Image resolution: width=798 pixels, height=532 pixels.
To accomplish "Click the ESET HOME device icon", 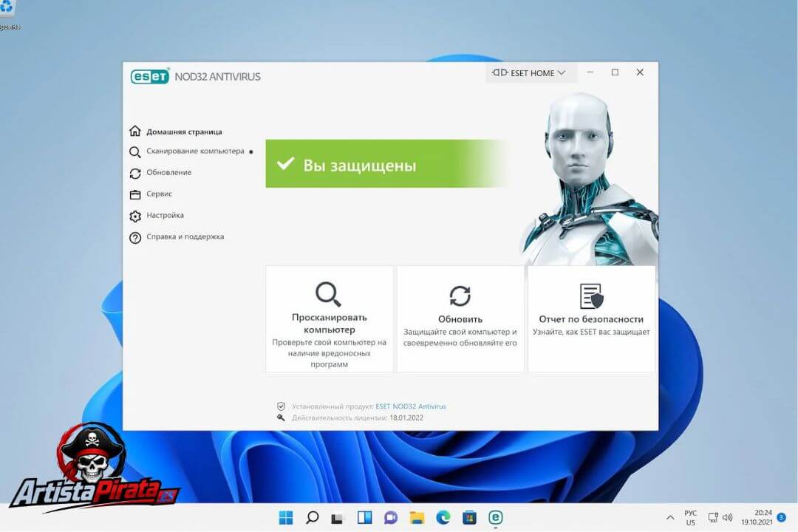I will click(x=499, y=73).
